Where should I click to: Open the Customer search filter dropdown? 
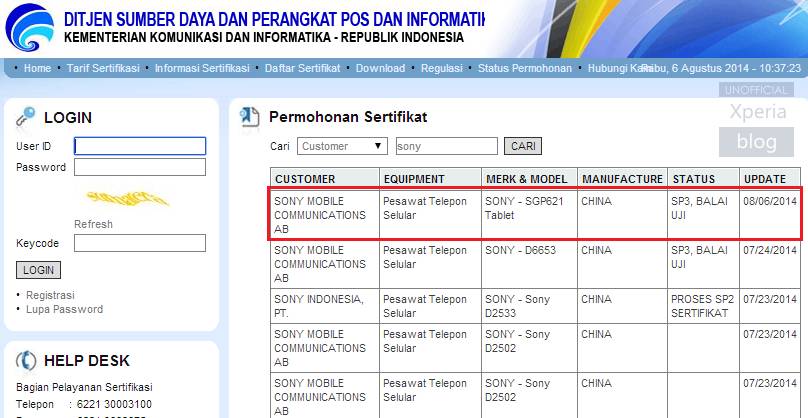[x=342, y=146]
